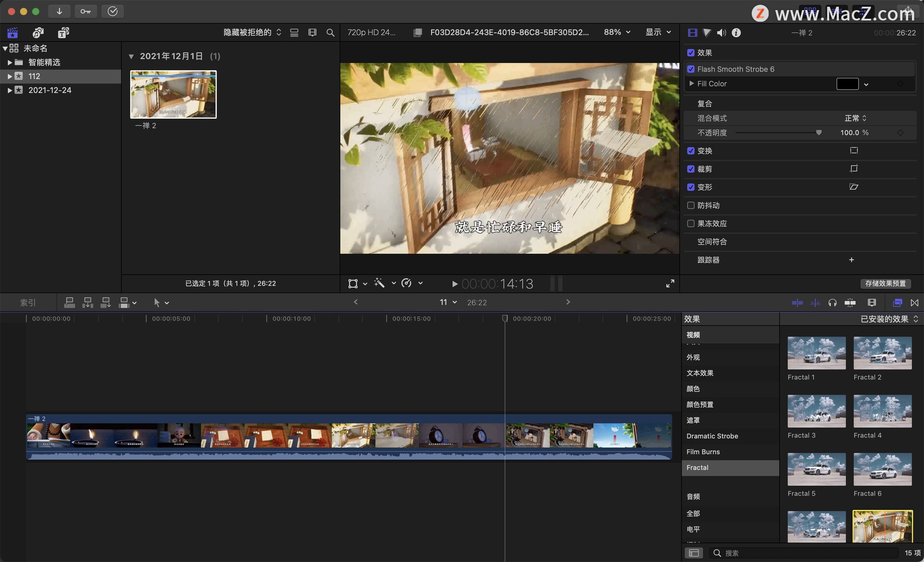This screenshot has width=924, height=562.
Task: Select the Dramatic Strobe effects category
Action: click(712, 436)
